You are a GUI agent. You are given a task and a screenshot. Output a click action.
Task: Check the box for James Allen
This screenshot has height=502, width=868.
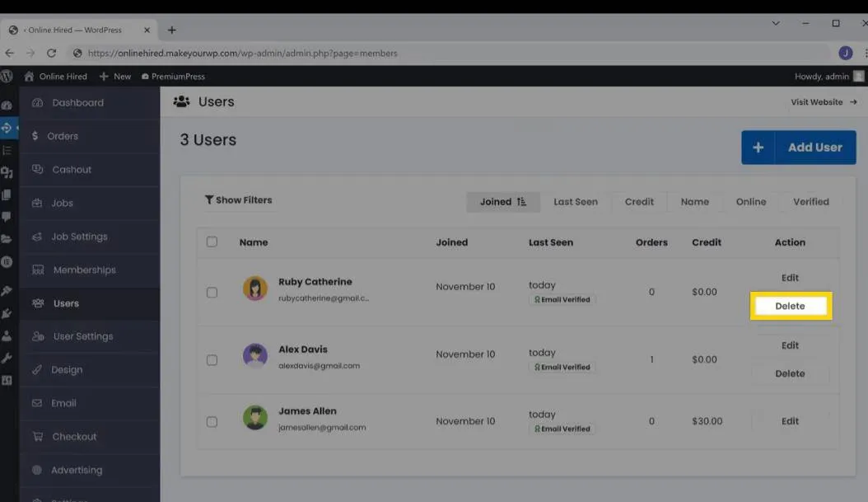(212, 421)
